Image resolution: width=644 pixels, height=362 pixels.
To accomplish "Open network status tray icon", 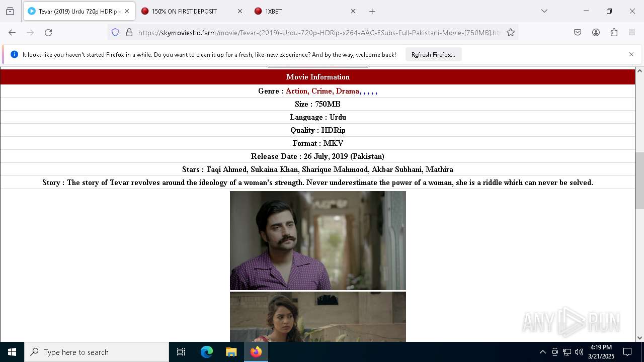I will [x=567, y=352].
